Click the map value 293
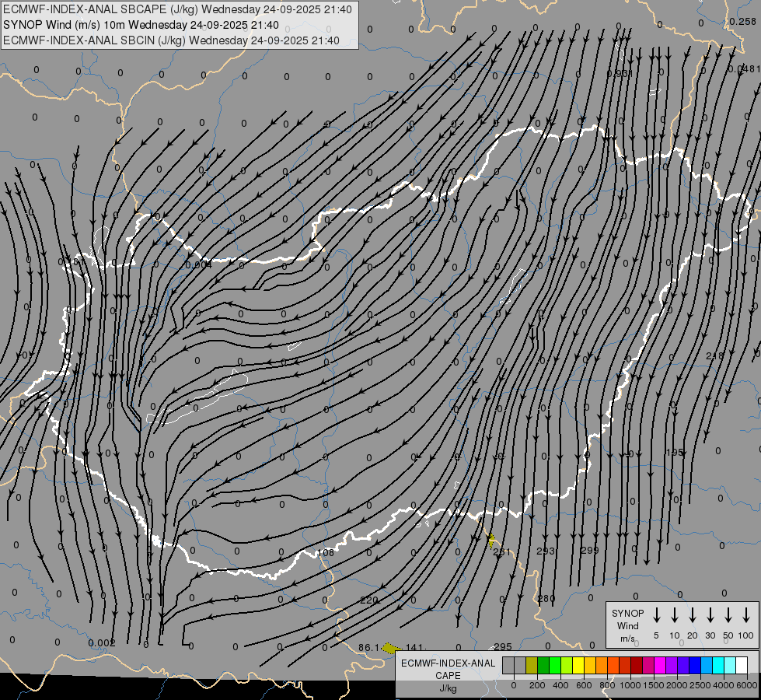The height and width of the screenshot is (700, 761). (546, 551)
